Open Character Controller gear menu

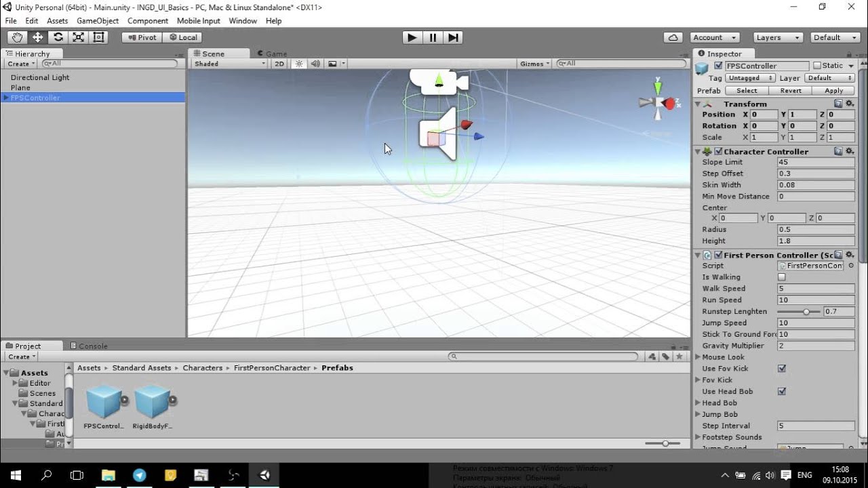[849, 151]
